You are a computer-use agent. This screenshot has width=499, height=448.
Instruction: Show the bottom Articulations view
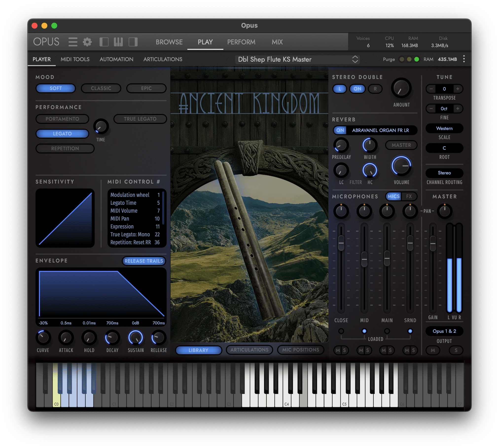click(249, 350)
